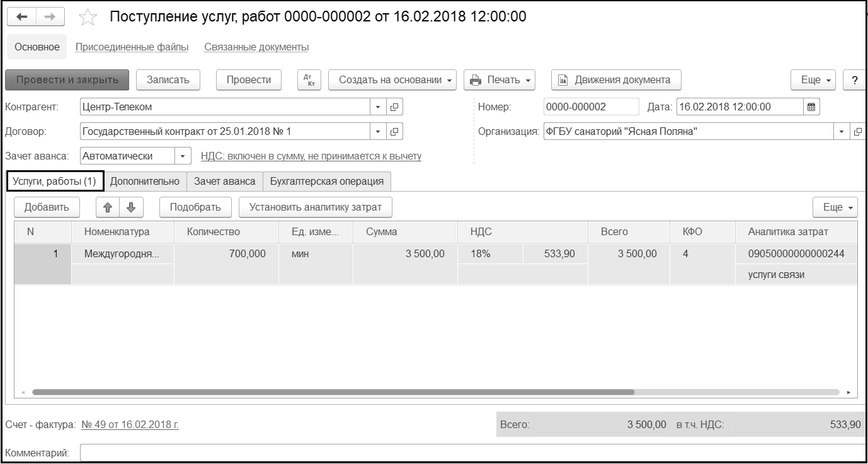868x464 pixels.
Task: Open Связанные документы section
Action: pyautogui.click(x=256, y=47)
